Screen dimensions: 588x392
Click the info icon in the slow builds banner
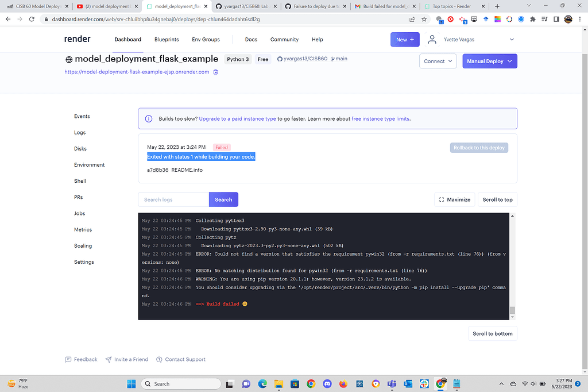point(149,118)
